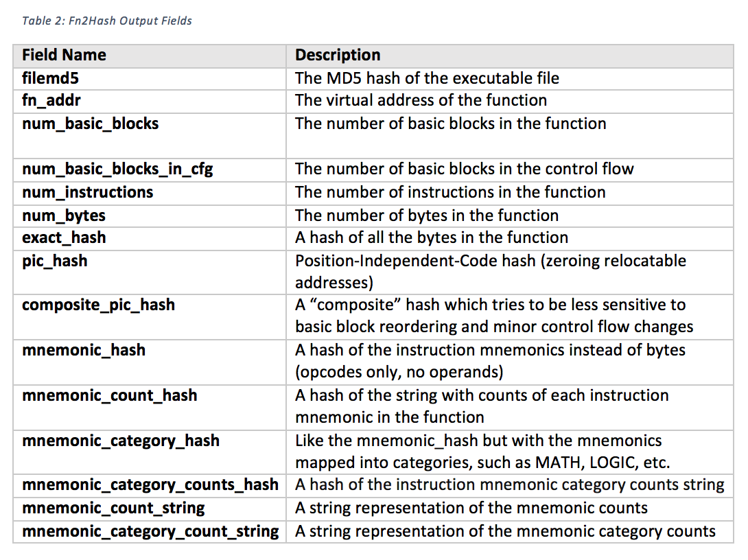Image resolution: width=748 pixels, height=560 pixels.
Task: Click the MD5 hash description text
Action: [427, 78]
